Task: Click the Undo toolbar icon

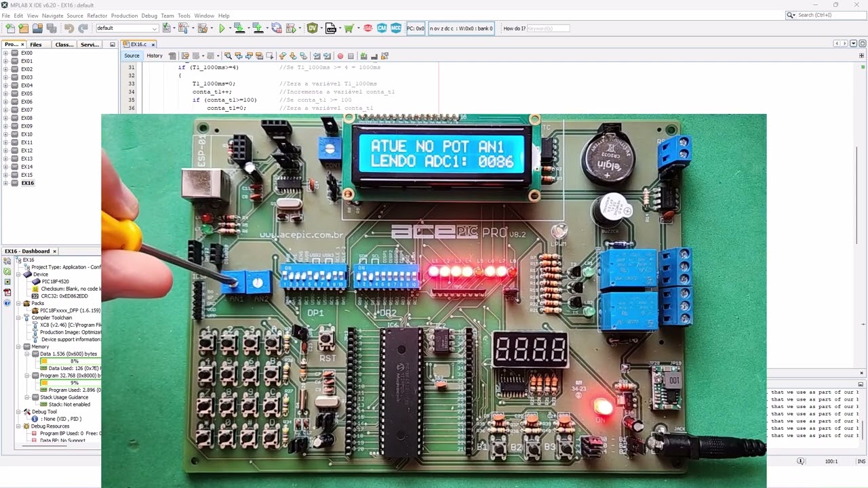Action: 69,28
